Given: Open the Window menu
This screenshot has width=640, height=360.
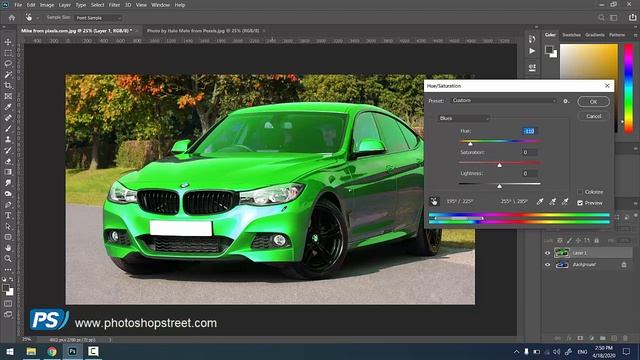Looking at the screenshot, I should (x=160, y=5).
